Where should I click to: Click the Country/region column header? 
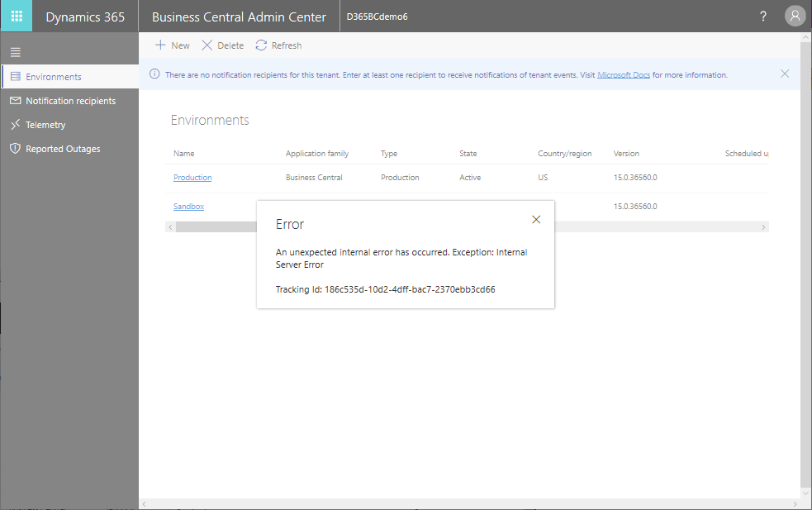564,154
